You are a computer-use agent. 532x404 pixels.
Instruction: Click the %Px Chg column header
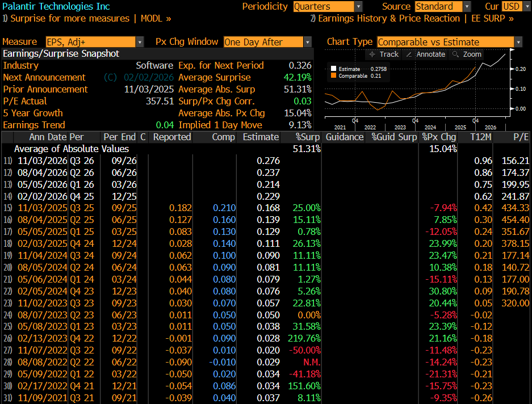tap(439, 137)
